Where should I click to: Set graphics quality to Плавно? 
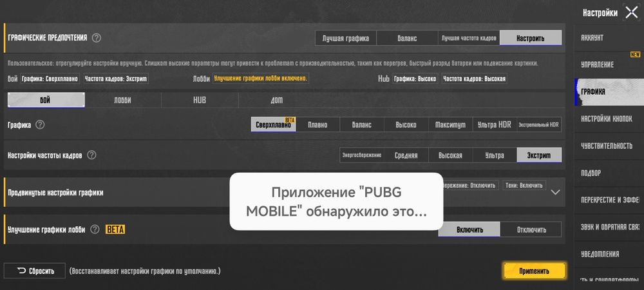pos(317,125)
